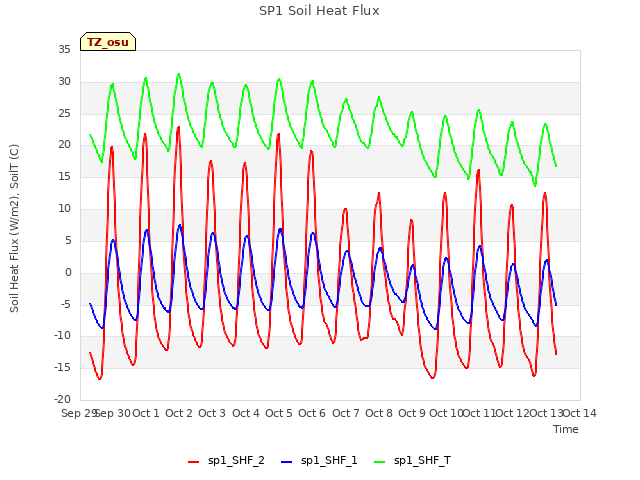Viewport: 640px width, 480px height.
Task: Click the TZ_osu annotation label
Action: coord(108,42)
